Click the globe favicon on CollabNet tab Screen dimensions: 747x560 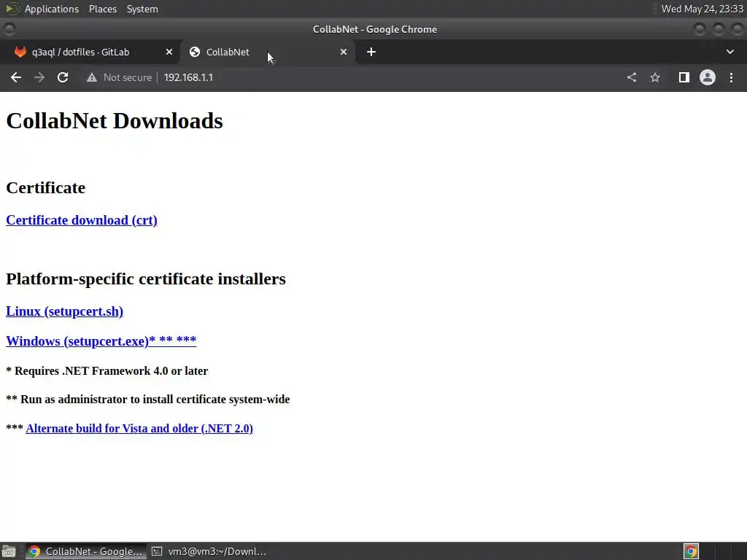[x=194, y=52]
